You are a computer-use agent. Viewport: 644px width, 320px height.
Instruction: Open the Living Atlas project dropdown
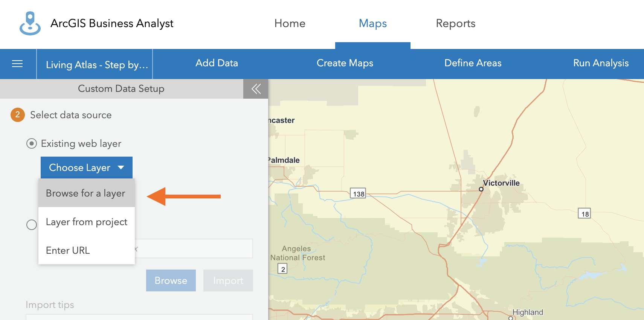tap(95, 64)
